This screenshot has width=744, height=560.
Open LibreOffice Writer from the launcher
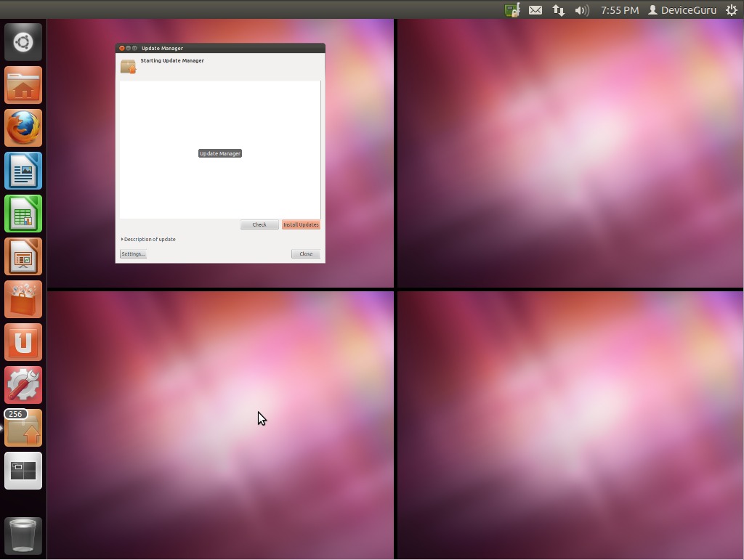click(23, 171)
